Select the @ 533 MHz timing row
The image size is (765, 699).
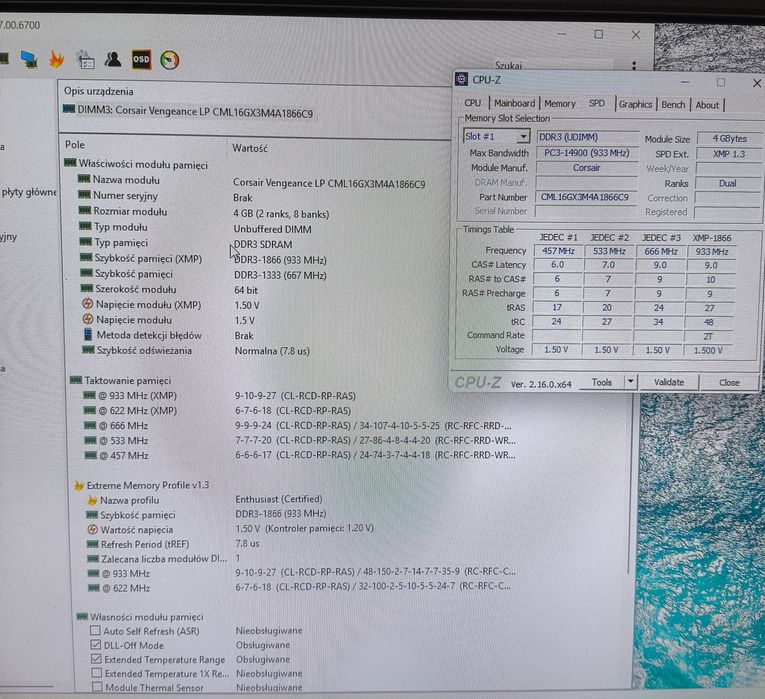pos(300,440)
